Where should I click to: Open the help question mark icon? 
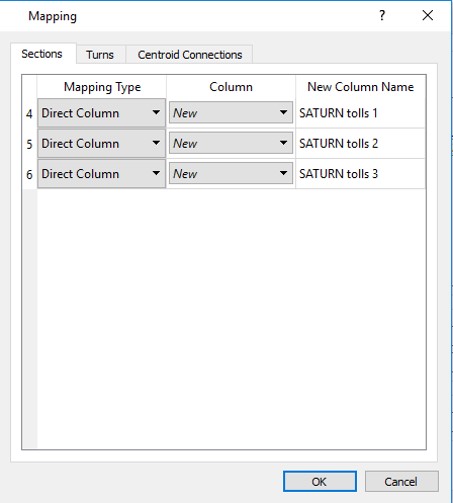click(382, 16)
